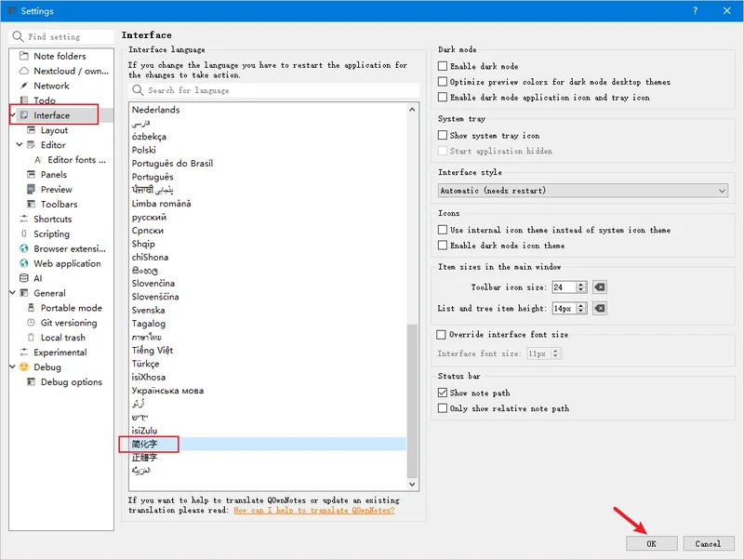Screen dimensions: 744x560
Task: Click the Panels icon
Action: coord(31,174)
